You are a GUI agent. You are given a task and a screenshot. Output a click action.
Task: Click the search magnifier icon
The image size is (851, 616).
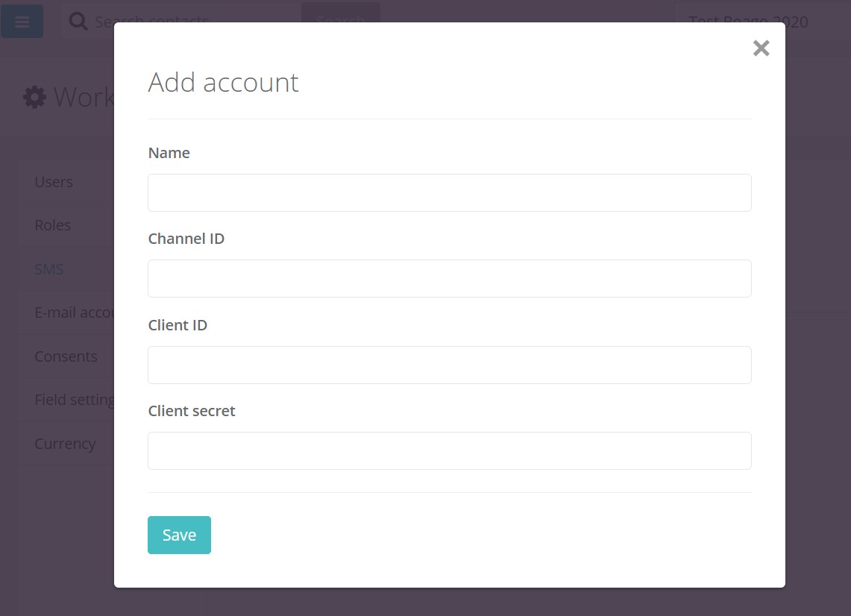[78, 21]
